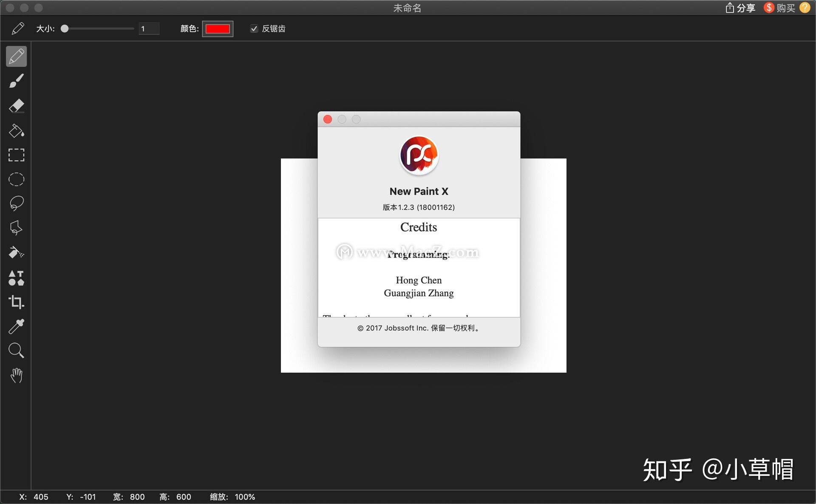Screen dimensions: 816x504
Task: Click the 购买 purchase button
Action: click(x=779, y=8)
